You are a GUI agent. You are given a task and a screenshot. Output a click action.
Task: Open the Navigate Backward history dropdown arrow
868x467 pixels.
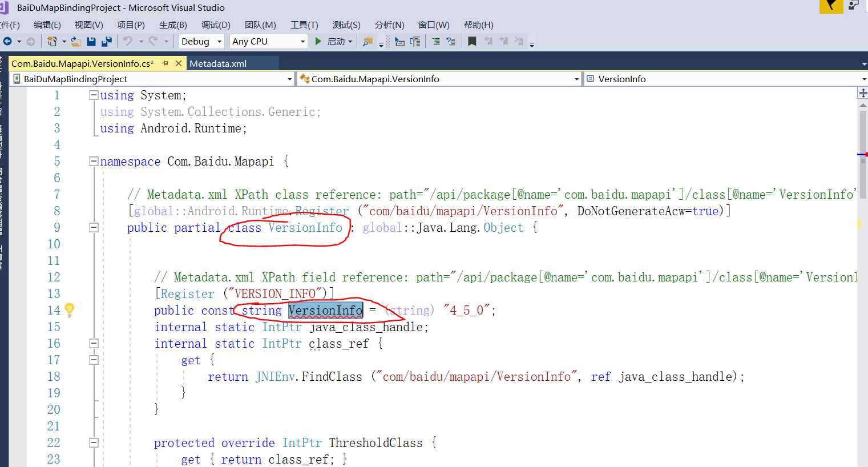pyautogui.click(x=19, y=41)
